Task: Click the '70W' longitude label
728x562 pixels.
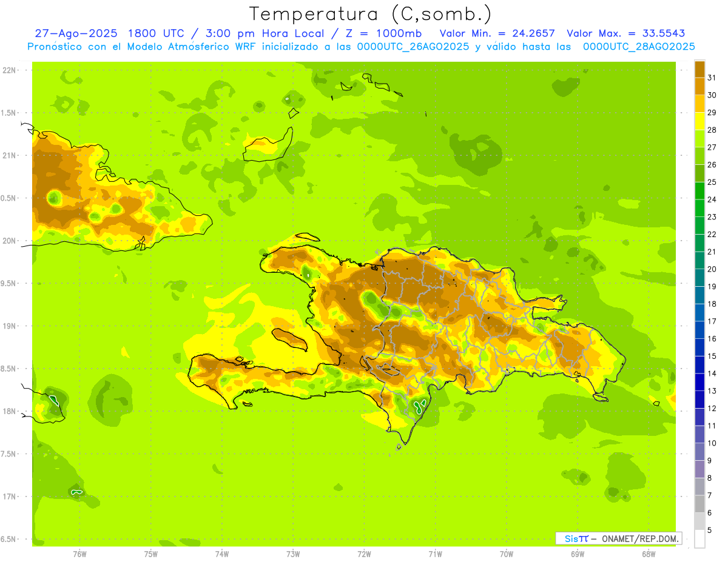Action: (x=507, y=554)
